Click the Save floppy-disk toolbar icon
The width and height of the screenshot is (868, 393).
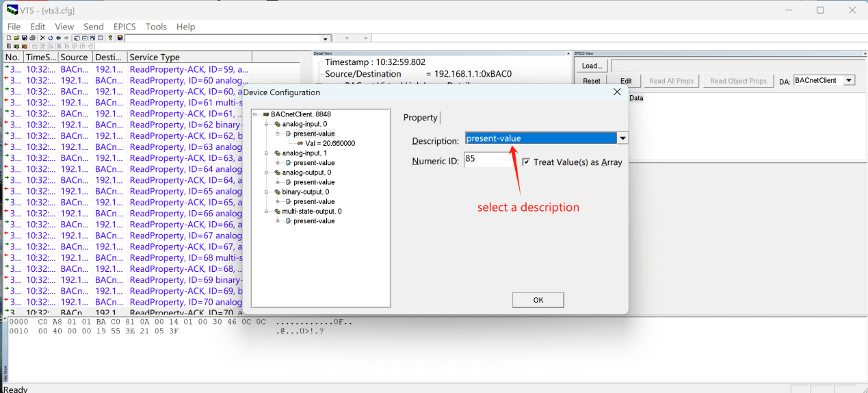click(25, 38)
